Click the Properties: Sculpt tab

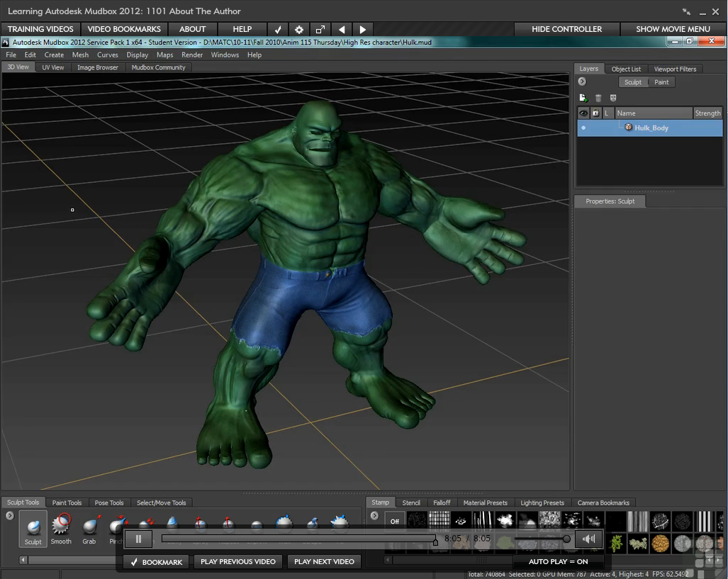click(x=610, y=201)
